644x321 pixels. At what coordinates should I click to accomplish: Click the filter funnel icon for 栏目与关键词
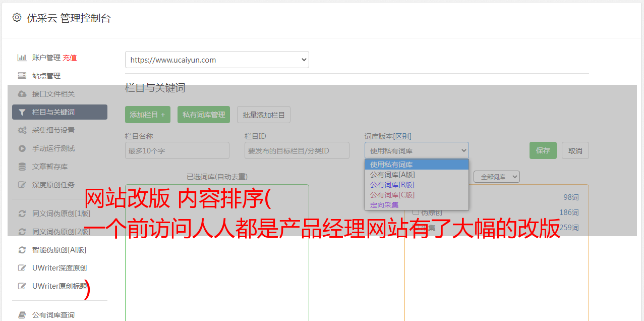click(22, 112)
